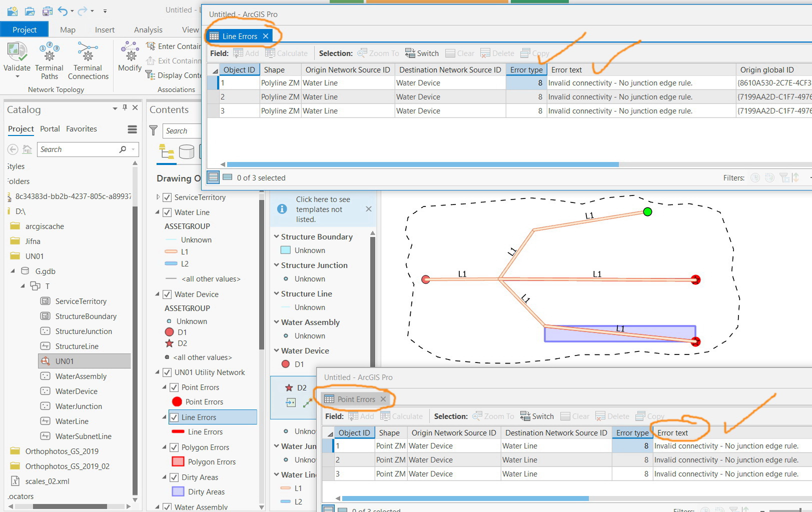Collapse the G.gdb geodatabase node
This screenshot has width=812, height=512.
pos(13,271)
